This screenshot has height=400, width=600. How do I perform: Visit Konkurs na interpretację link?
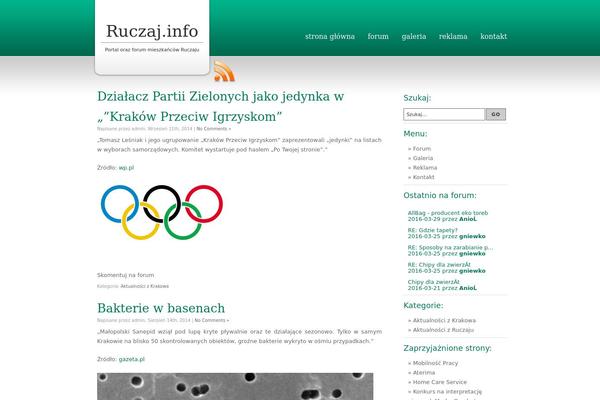click(x=447, y=392)
